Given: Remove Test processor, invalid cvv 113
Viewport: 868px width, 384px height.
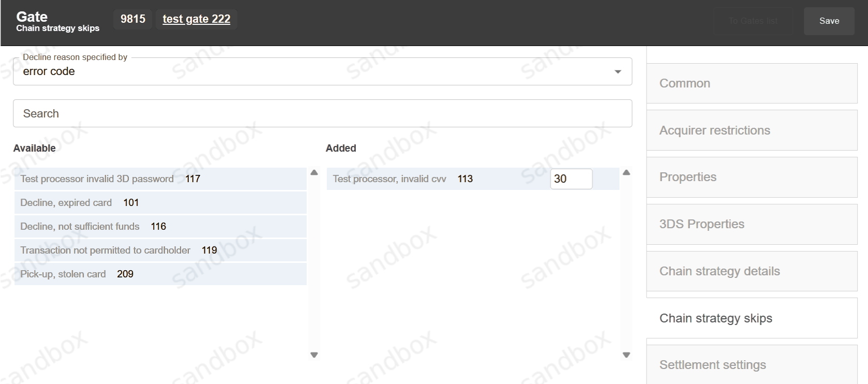Looking at the screenshot, I should (435, 179).
